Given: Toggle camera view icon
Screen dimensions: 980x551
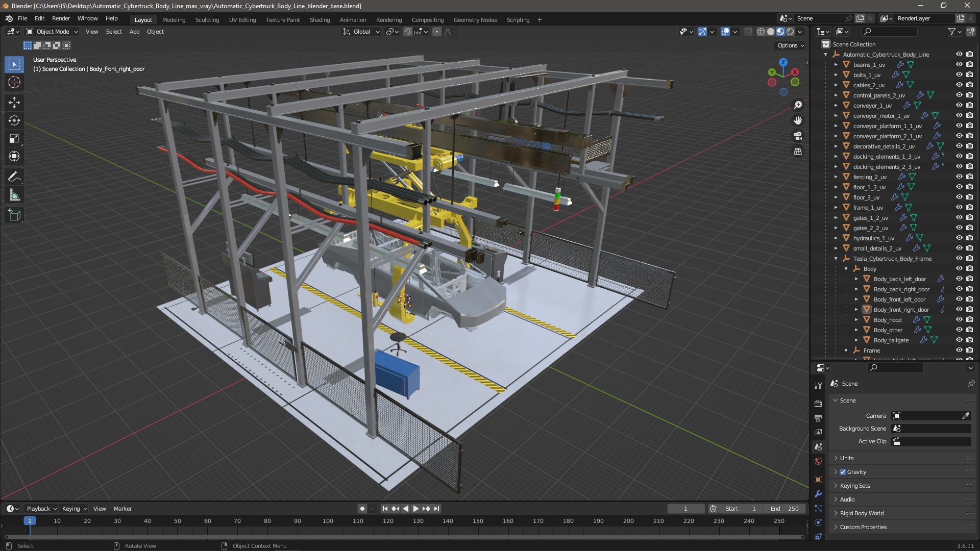Looking at the screenshot, I should click(x=798, y=136).
